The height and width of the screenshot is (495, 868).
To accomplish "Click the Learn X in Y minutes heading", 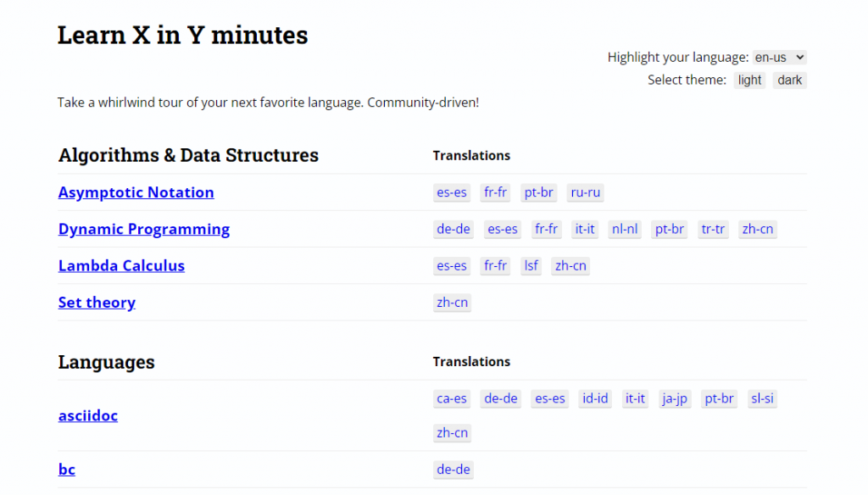I will pyautogui.click(x=182, y=35).
